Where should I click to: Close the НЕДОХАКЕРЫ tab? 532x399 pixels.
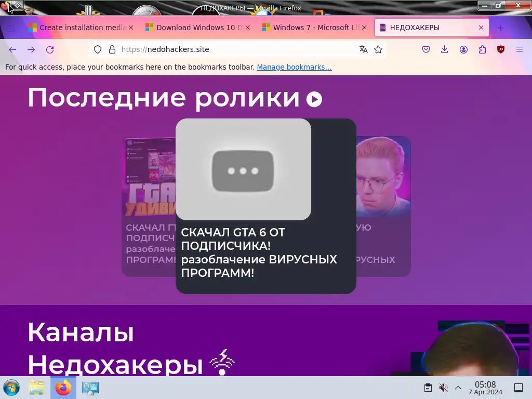point(481,28)
